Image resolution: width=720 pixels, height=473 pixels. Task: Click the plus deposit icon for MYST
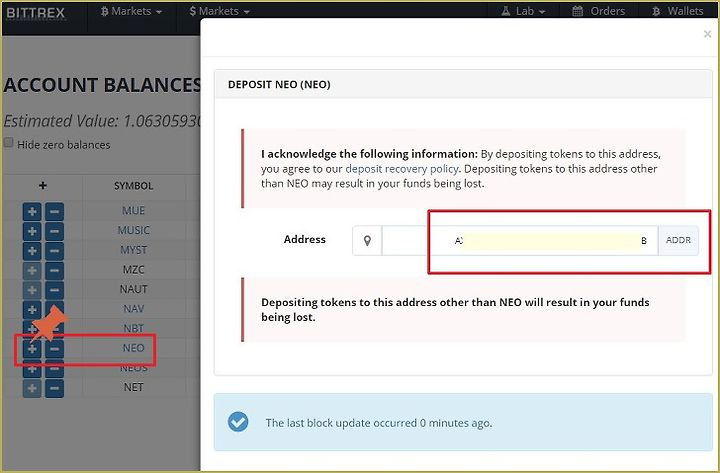(32, 251)
